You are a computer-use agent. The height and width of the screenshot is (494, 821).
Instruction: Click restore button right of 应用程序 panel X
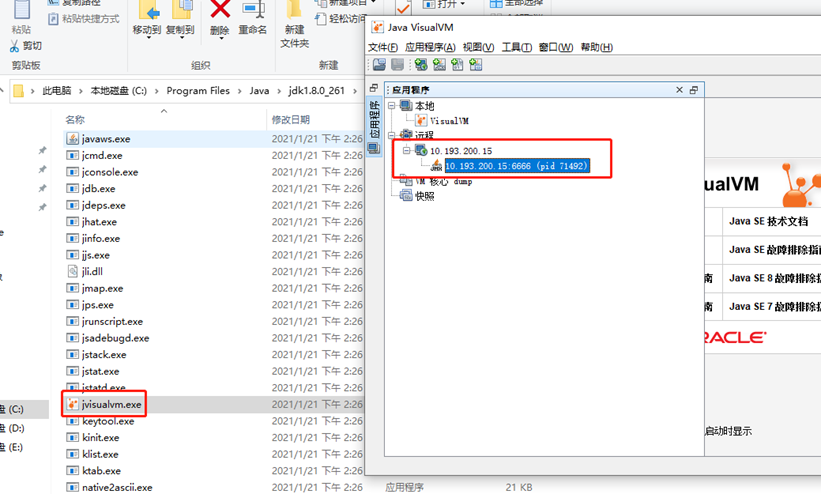[694, 90]
